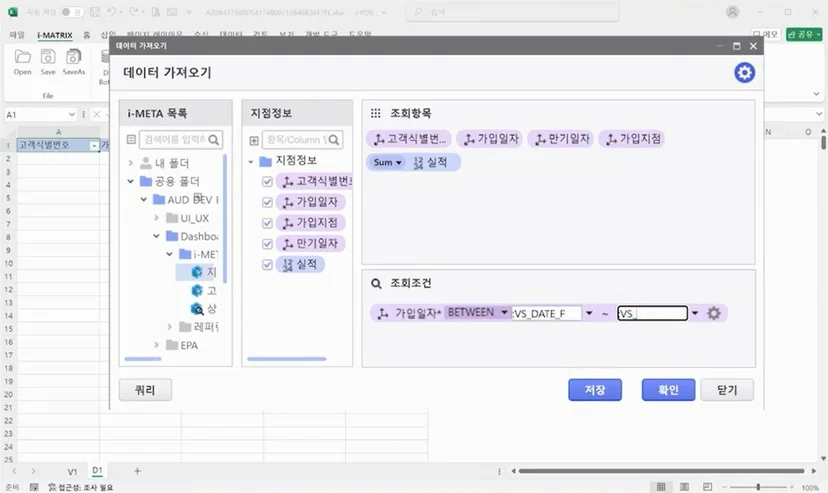Click the Excel zoom slider handle
This screenshot has width=828, height=493.
pyautogui.click(x=758, y=487)
